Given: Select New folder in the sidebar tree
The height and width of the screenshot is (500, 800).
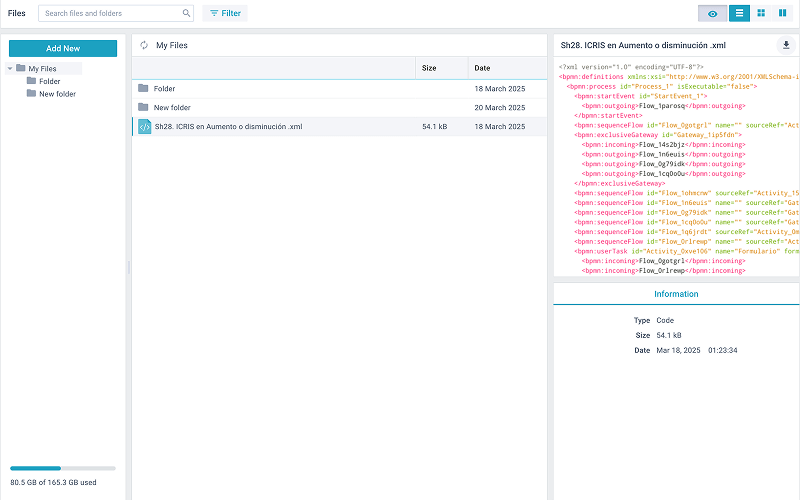Looking at the screenshot, I should 57,94.
